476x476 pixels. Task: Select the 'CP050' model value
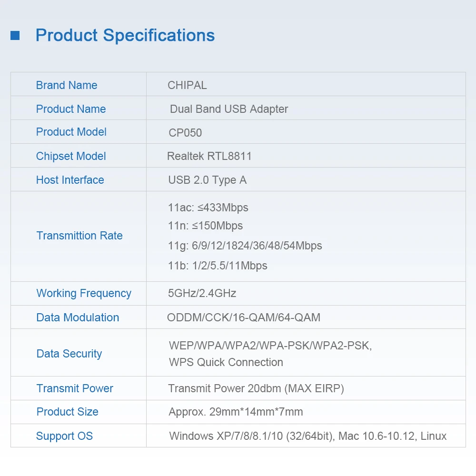point(185,133)
